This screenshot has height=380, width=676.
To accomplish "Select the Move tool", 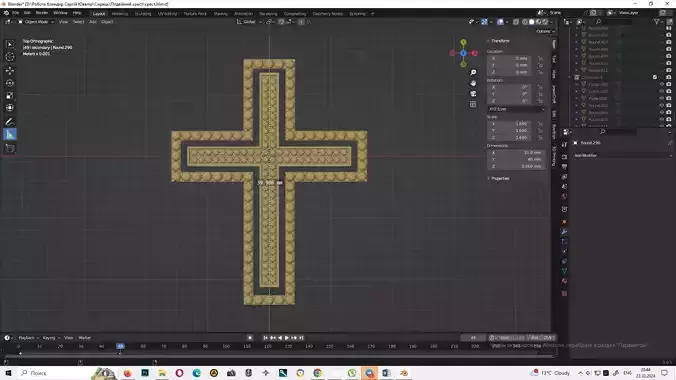I will [10, 70].
